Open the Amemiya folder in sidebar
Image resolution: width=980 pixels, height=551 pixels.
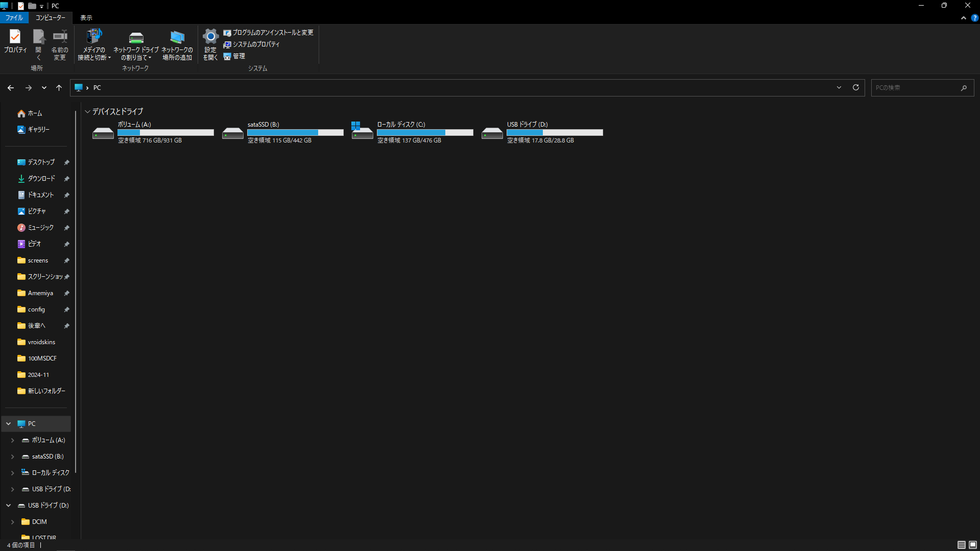point(36,293)
